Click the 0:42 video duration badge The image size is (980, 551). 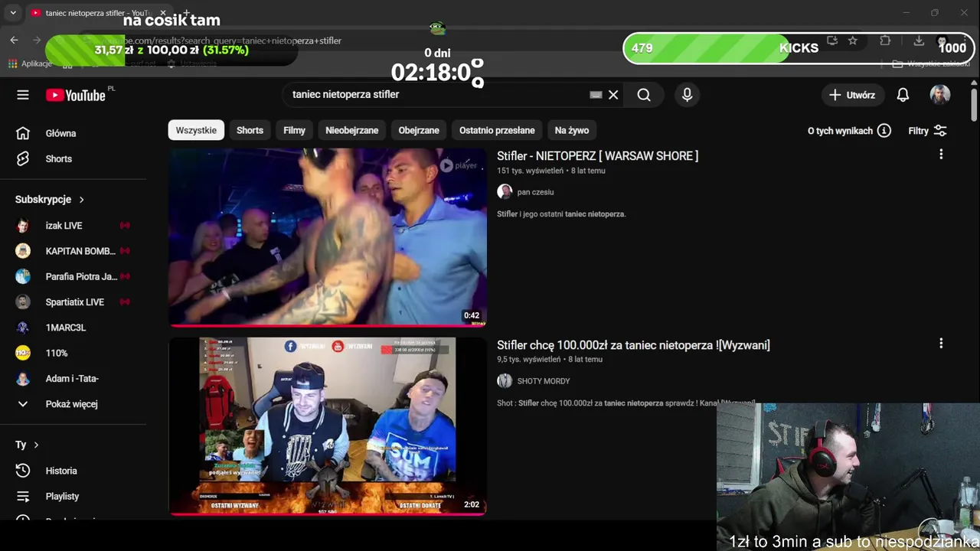click(472, 315)
